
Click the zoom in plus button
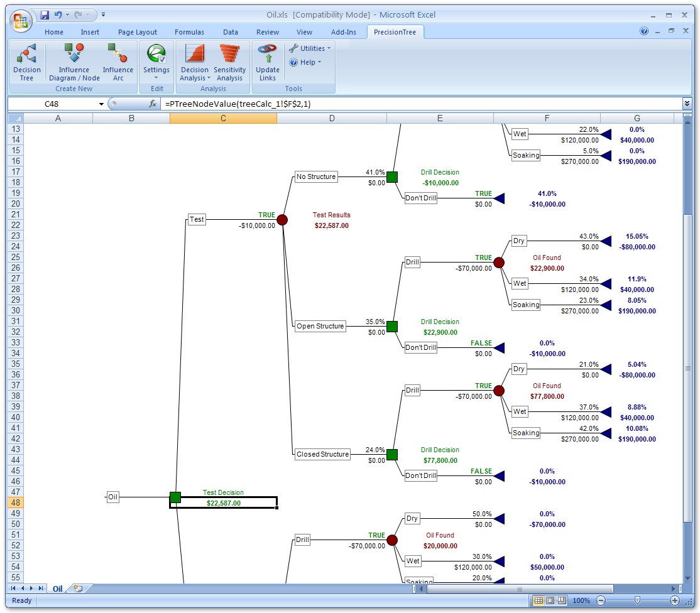coord(675,600)
